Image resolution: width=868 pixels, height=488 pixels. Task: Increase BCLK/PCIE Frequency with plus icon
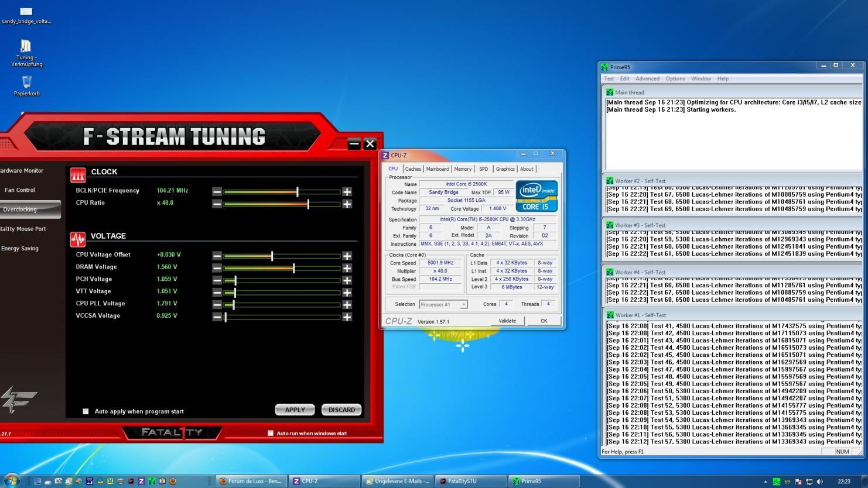coord(347,192)
